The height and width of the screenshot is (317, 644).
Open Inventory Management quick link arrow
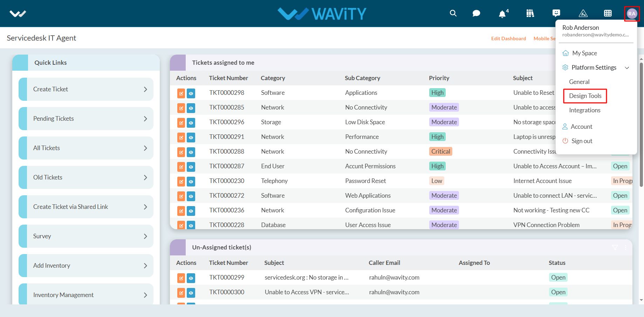pyautogui.click(x=145, y=295)
